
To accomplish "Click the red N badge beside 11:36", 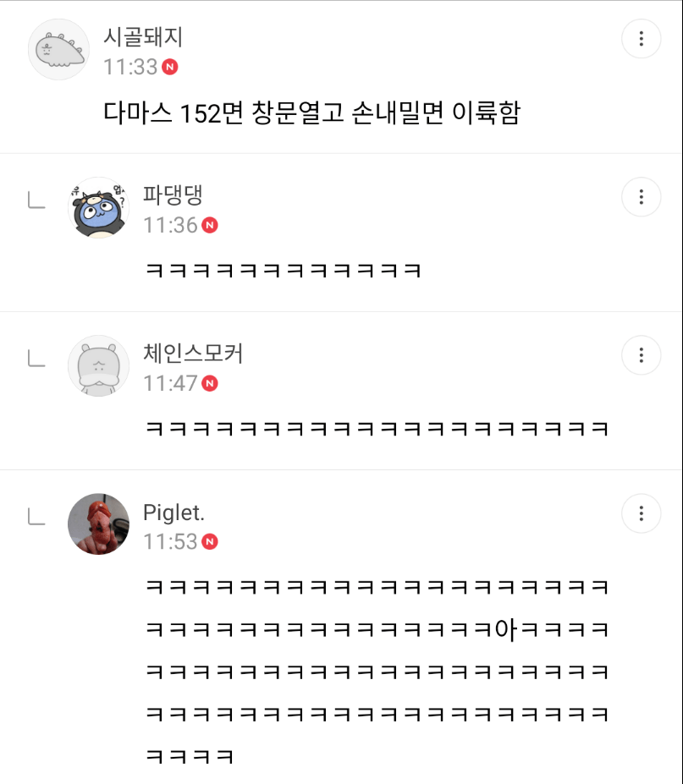I will coord(210,226).
